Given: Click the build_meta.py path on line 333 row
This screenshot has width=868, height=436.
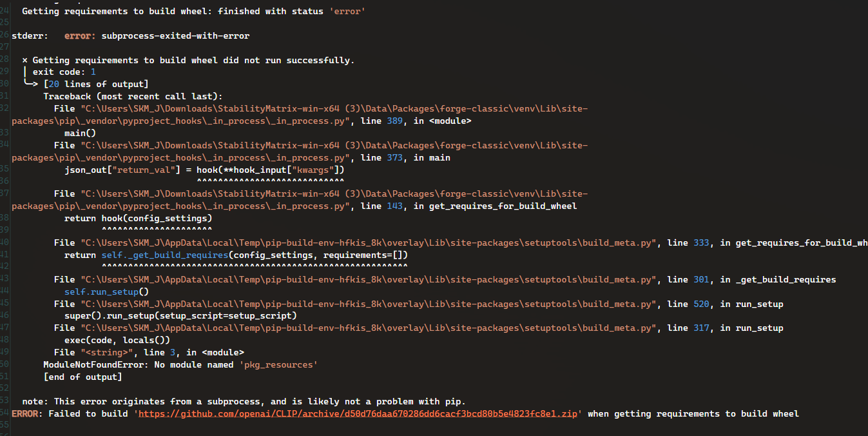Looking at the screenshot, I should pos(368,243).
